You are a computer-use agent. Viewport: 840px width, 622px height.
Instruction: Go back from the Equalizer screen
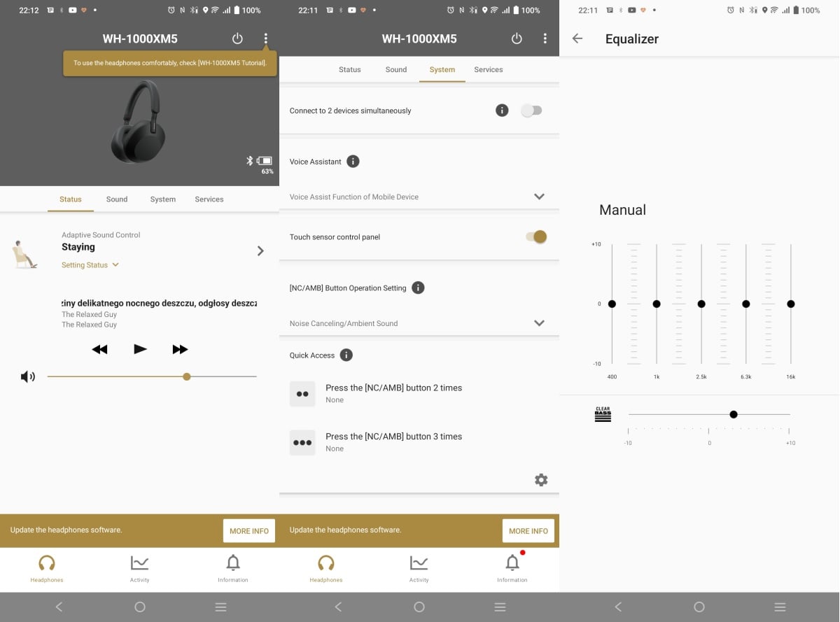tap(577, 38)
